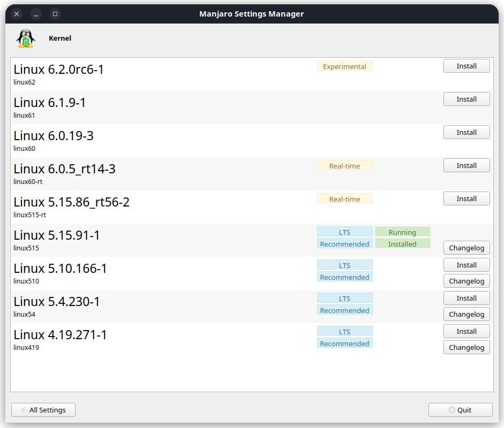Install Linux 6.2.0rc6-1 kernel
Image resolution: width=504 pixels, height=428 pixels.
click(x=467, y=66)
